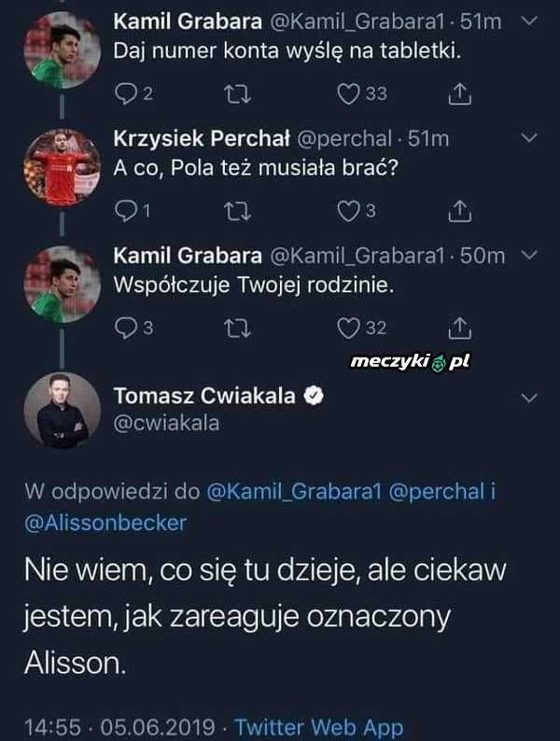Open Tomasz Cwiakala's profile picture

click(x=63, y=411)
